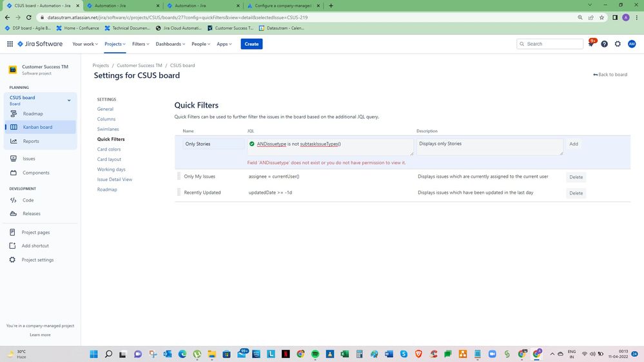Click the Components sidebar icon
Image resolution: width=644 pixels, height=362 pixels.
tap(14, 173)
